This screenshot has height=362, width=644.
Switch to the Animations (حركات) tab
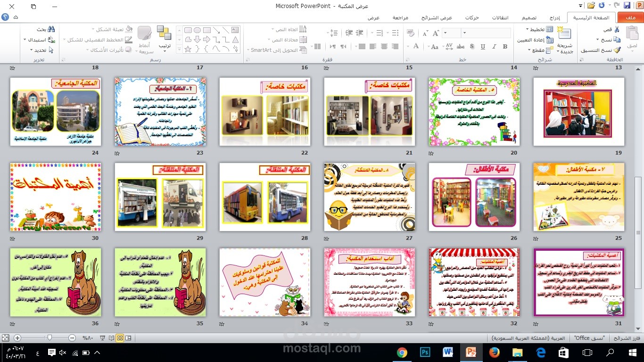[472, 17]
